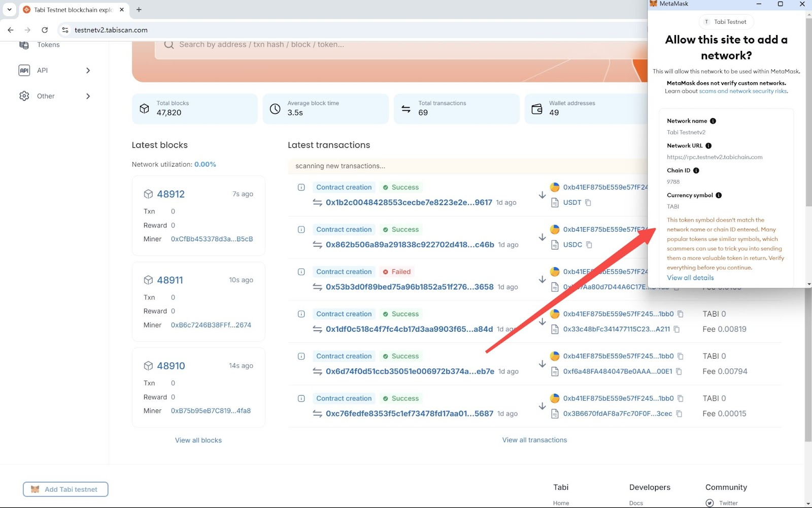This screenshot has height=508, width=812.
Task: Copy the USDT contract address
Action: [x=588, y=202]
